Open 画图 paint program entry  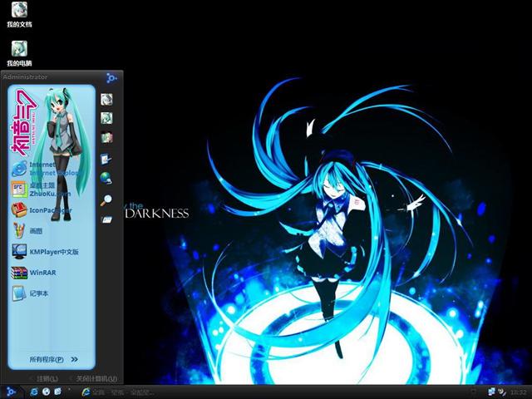(27, 231)
